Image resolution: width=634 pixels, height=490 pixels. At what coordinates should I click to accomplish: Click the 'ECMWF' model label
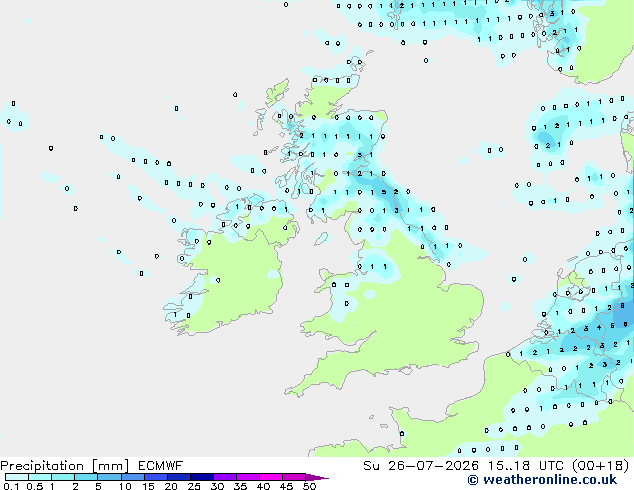tap(161, 466)
